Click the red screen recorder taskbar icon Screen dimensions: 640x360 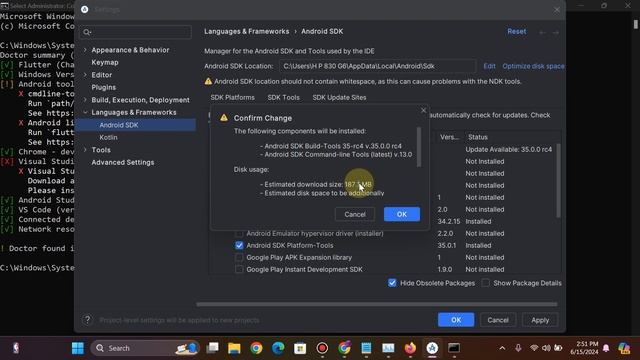pyautogui.click(x=322, y=348)
